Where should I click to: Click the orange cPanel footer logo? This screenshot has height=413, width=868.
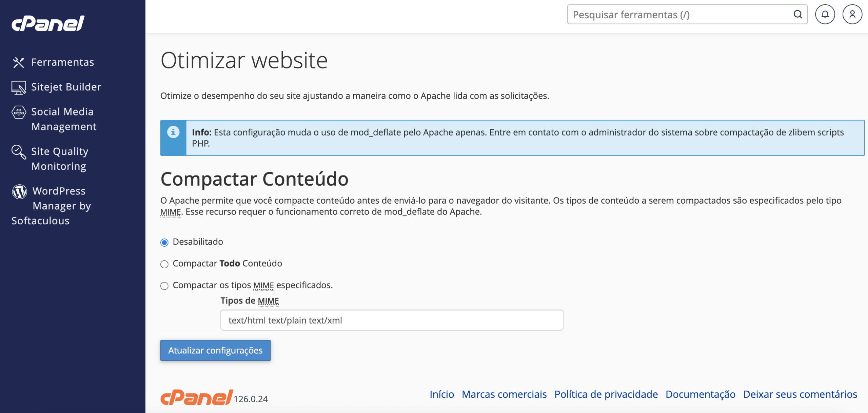pos(197,397)
